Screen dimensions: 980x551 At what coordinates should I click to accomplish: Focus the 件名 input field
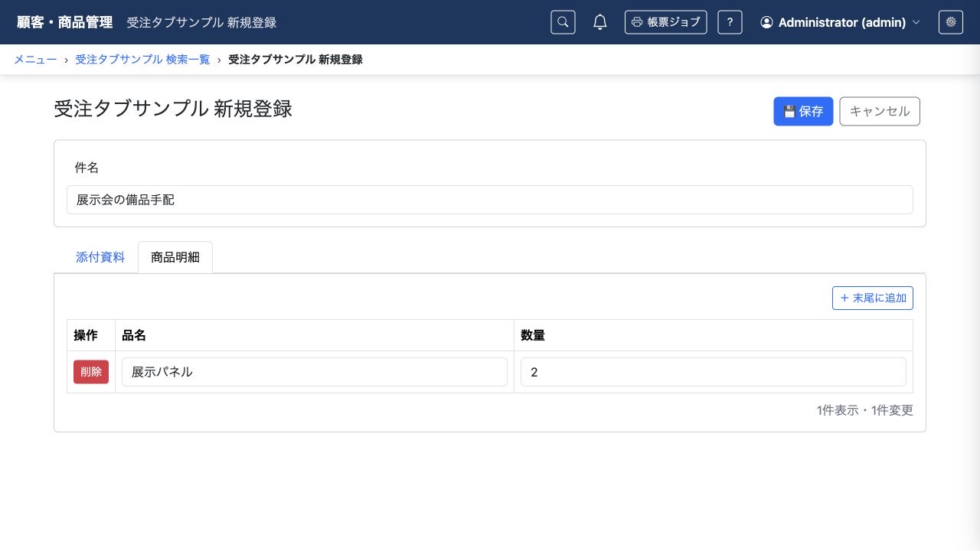[x=490, y=200]
